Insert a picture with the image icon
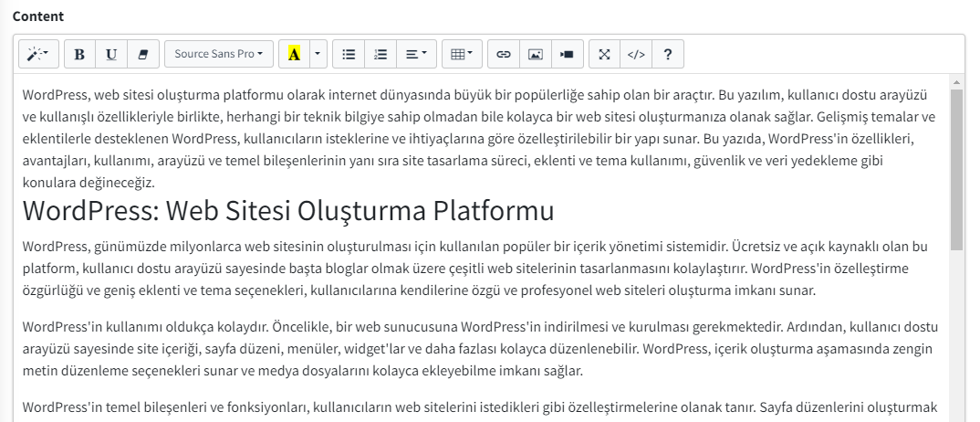980x422 pixels. (x=535, y=55)
